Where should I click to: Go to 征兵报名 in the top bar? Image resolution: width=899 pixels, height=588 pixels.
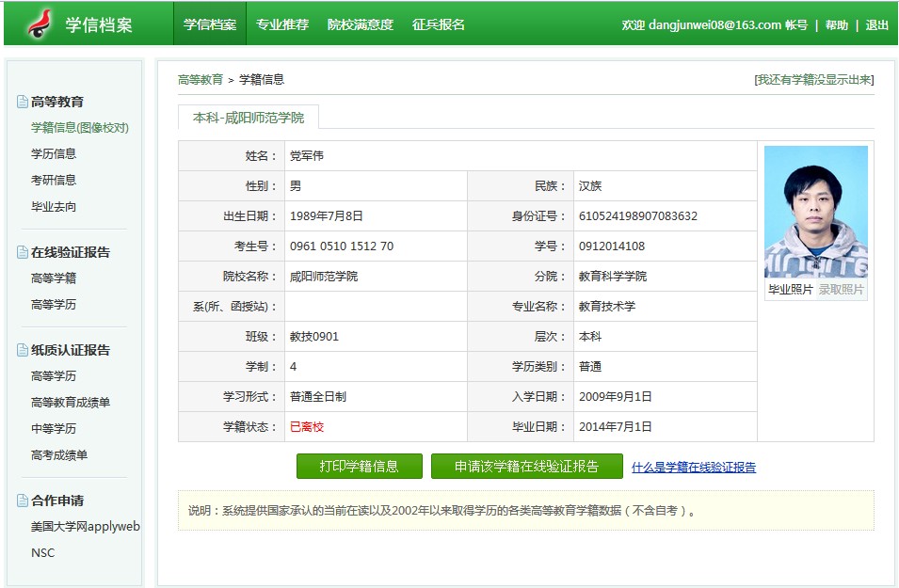pos(439,24)
